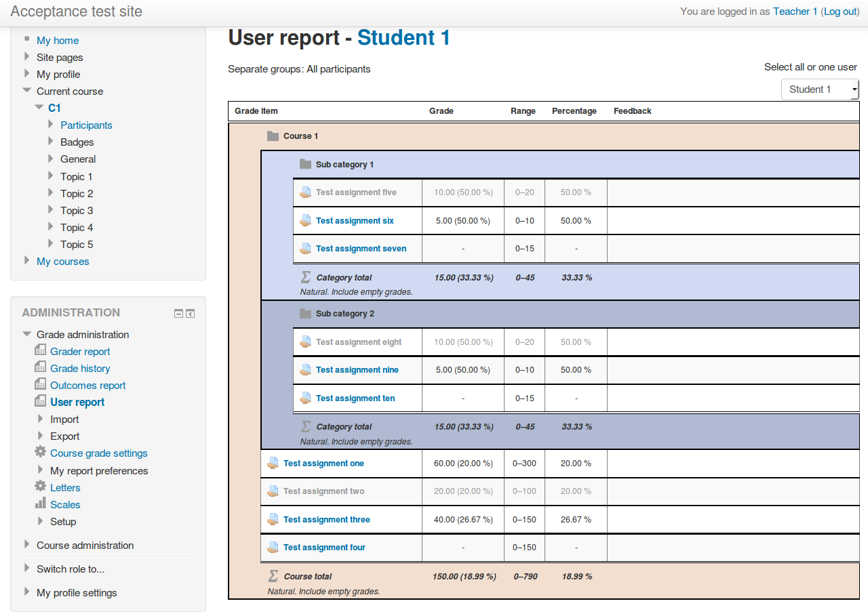Click the User report icon
Screen dimensions: 868x616
click(41, 401)
